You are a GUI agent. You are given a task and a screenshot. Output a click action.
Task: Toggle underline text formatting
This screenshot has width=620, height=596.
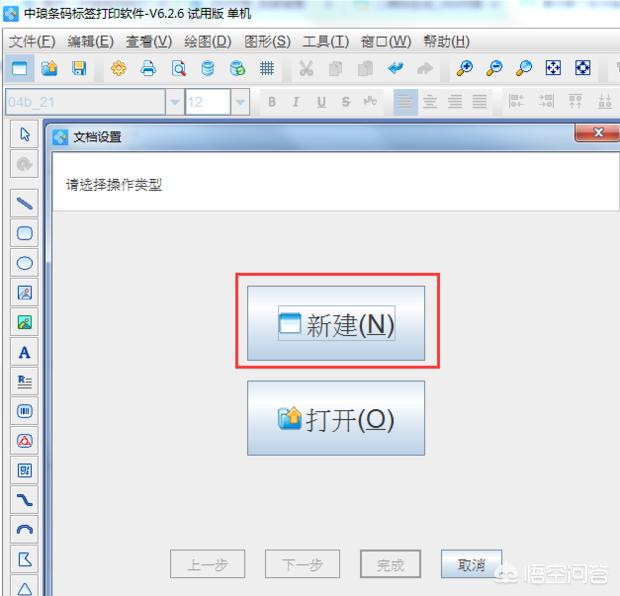click(321, 102)
